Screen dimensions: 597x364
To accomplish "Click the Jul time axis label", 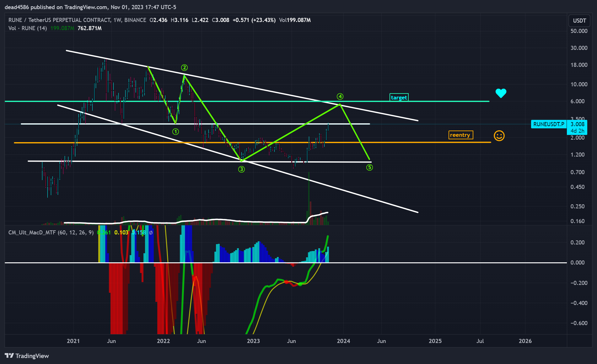I will (480, 341).
